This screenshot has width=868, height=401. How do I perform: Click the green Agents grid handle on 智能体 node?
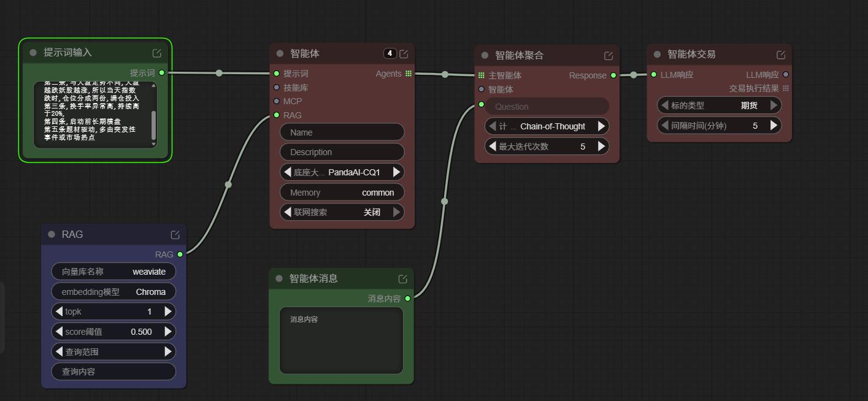pos(410,73)
